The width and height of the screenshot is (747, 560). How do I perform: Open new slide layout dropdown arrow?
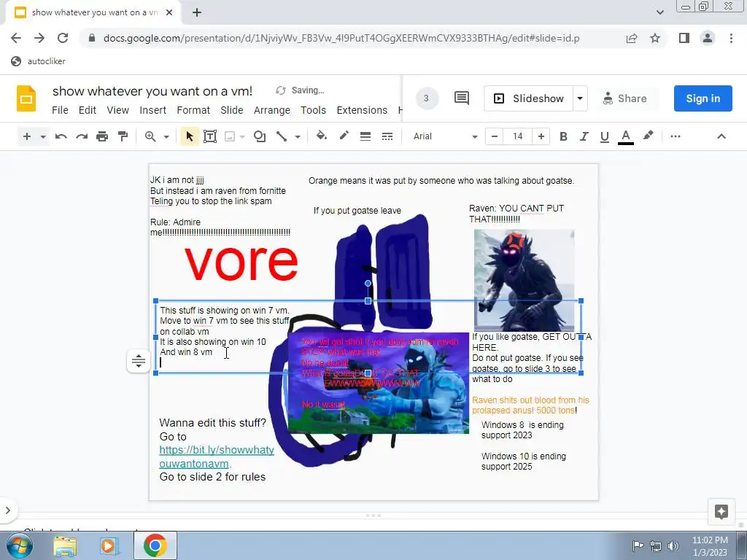[x=43, y=136]
